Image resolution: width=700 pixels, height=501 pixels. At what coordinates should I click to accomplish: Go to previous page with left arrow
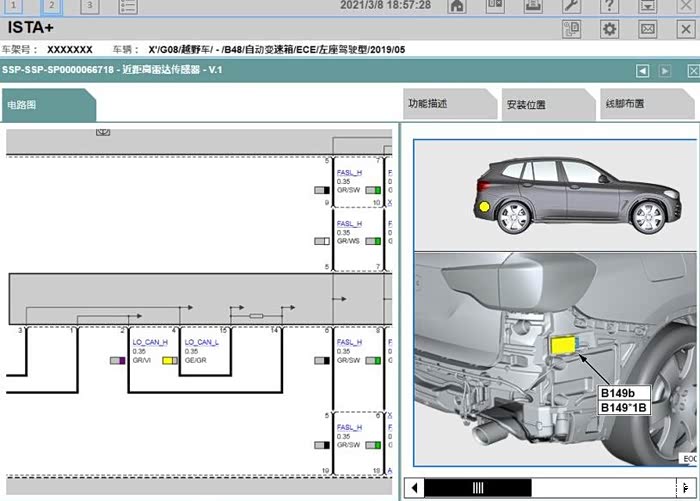pyautogui.click(x=644, y=70)
